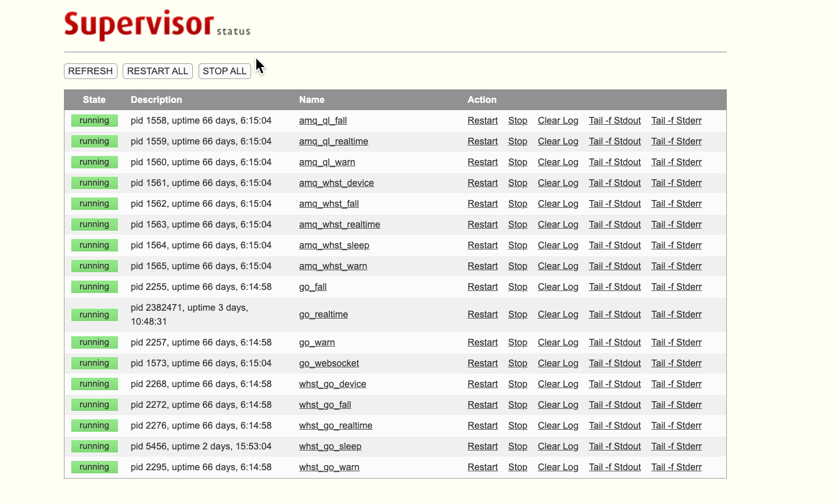Clear log for go_websocket

tap(558, 363)
